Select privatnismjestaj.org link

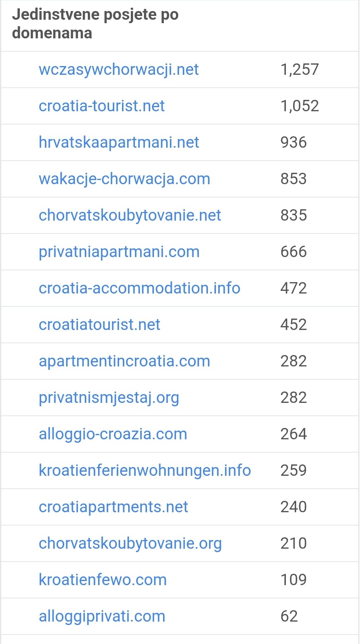pyautogui.click(x=109, y=398)
